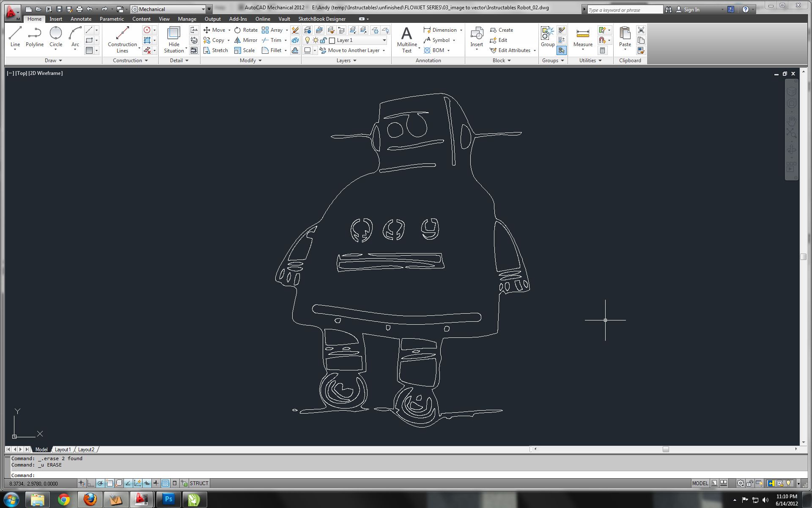The image size is (812, 508).
Task: Select the Circle draw tool
Action: [x=55, y=36]
